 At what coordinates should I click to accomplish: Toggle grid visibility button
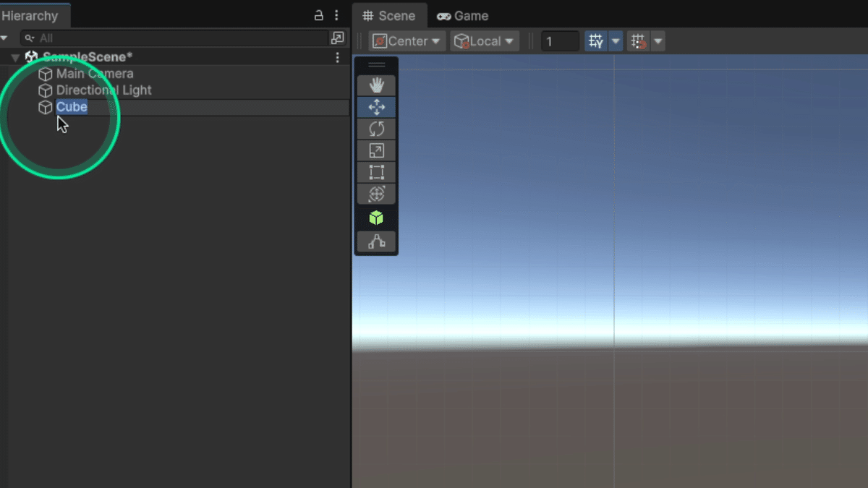pos(596,41)
